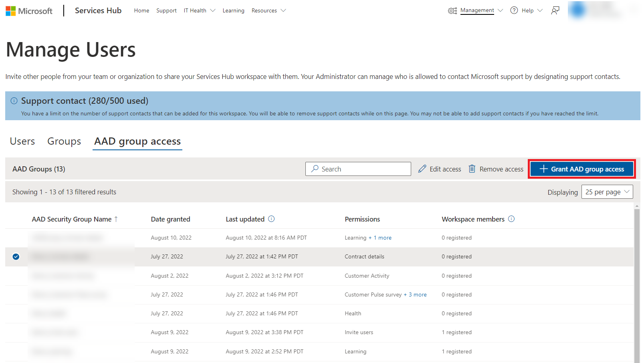Screen dimensions: 644x363
Task: Click 'August 9, 2022 at 2:52 PM PDT' cell
Action: pos(264,351)
